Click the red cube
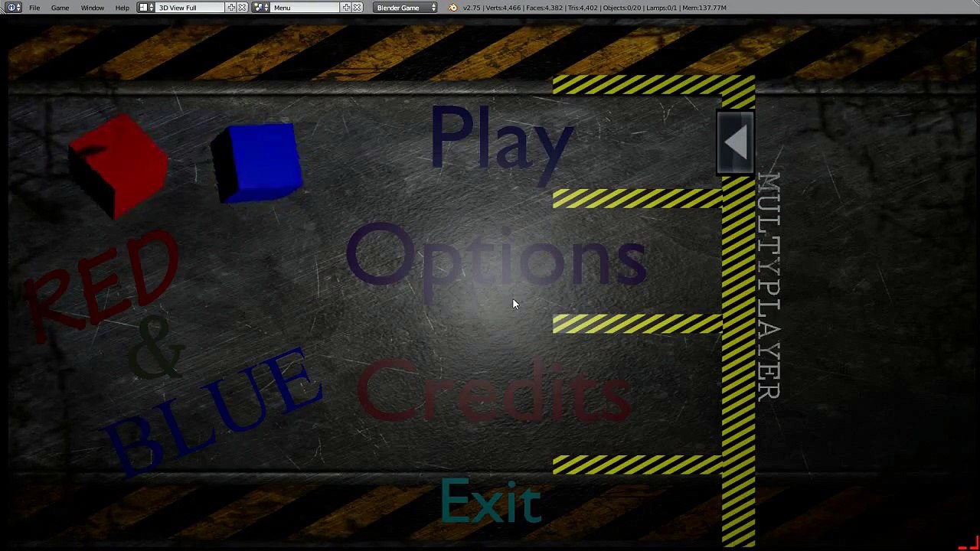The width and height of the screenshot is (980, 551). pos(119,165)
